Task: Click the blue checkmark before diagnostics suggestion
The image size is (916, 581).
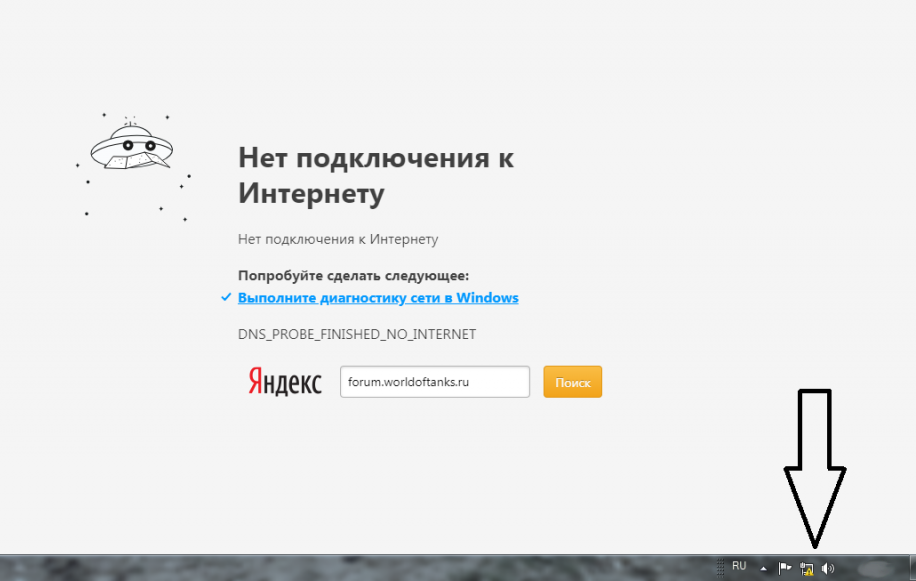Action: click(226, 297)
